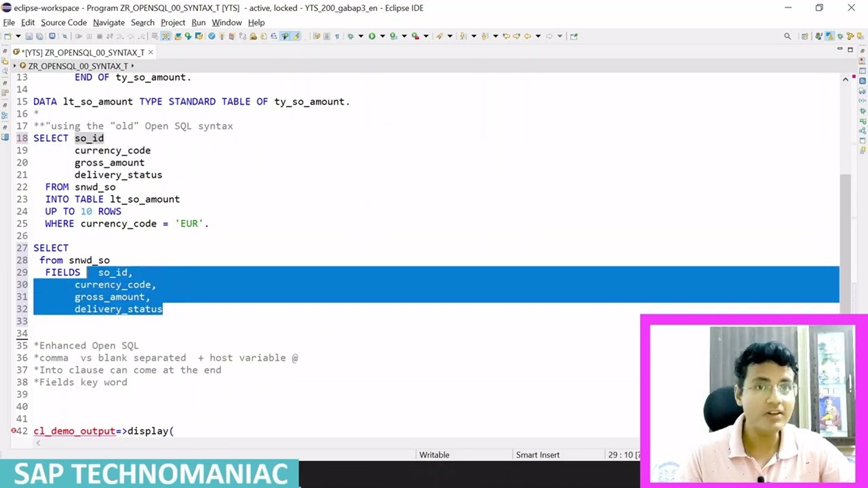The width and height of the screenshot is (868, 488).
Task: Click the Back navigation arrow icon
Action: 527,36
